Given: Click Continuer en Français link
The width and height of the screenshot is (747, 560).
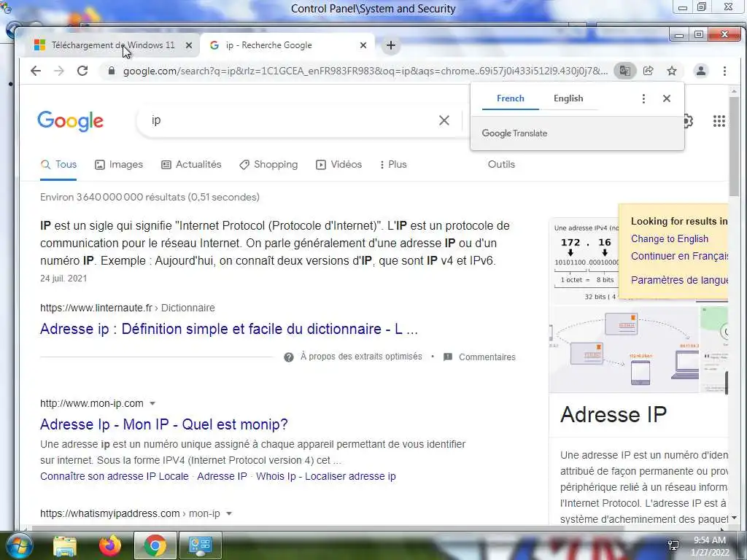Looking at the screenshot, I should point(679,256).
